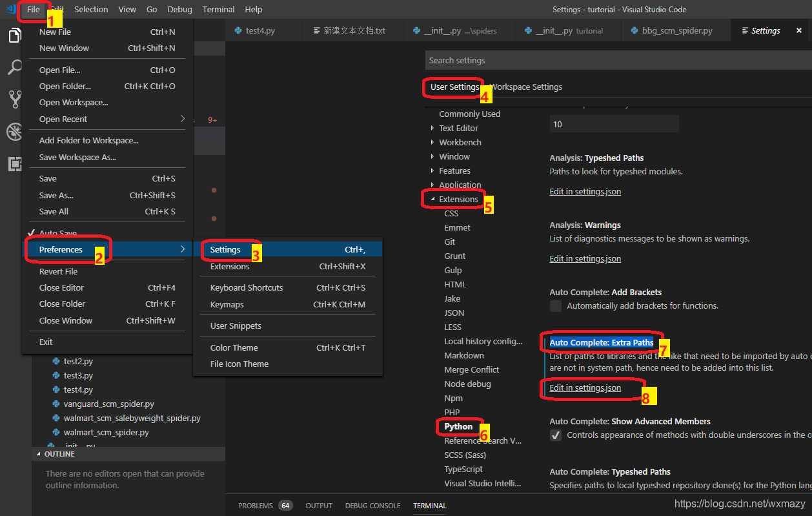Click Python icon beside walmart_scm_spider.py
The image size is (812, 516).
click(56, 433)
